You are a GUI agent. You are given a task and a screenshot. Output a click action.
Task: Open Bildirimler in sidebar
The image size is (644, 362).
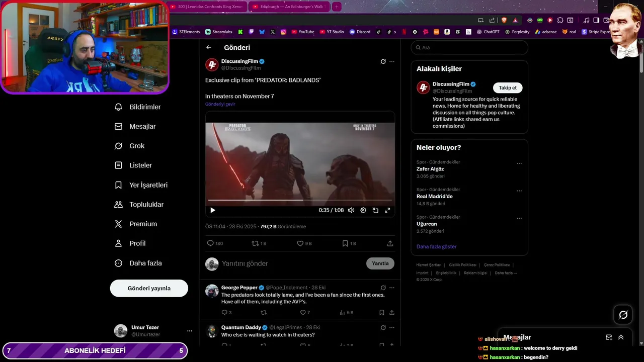138,107
